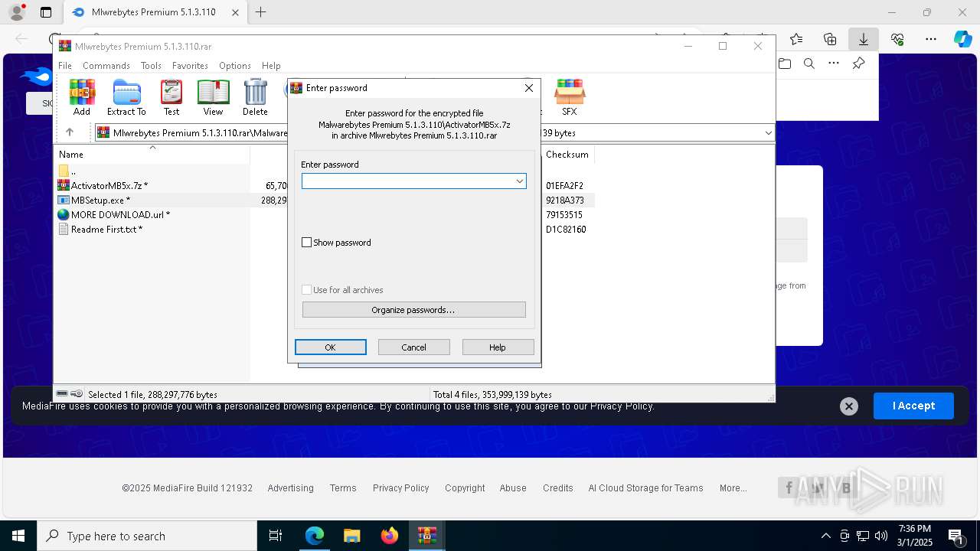This screenshot has height=551, width=980.
Task: Open downloads folder icon in Downloads panel
Action: coord(785,64)
